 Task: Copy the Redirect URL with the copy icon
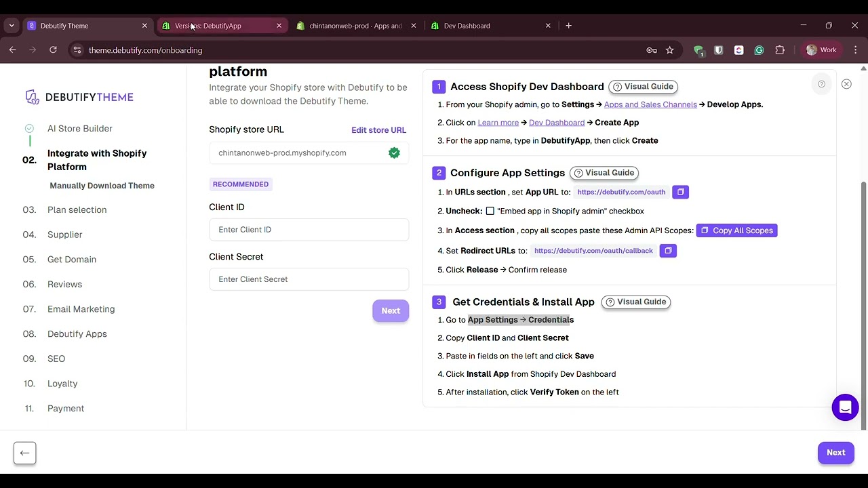coord(668,251)
